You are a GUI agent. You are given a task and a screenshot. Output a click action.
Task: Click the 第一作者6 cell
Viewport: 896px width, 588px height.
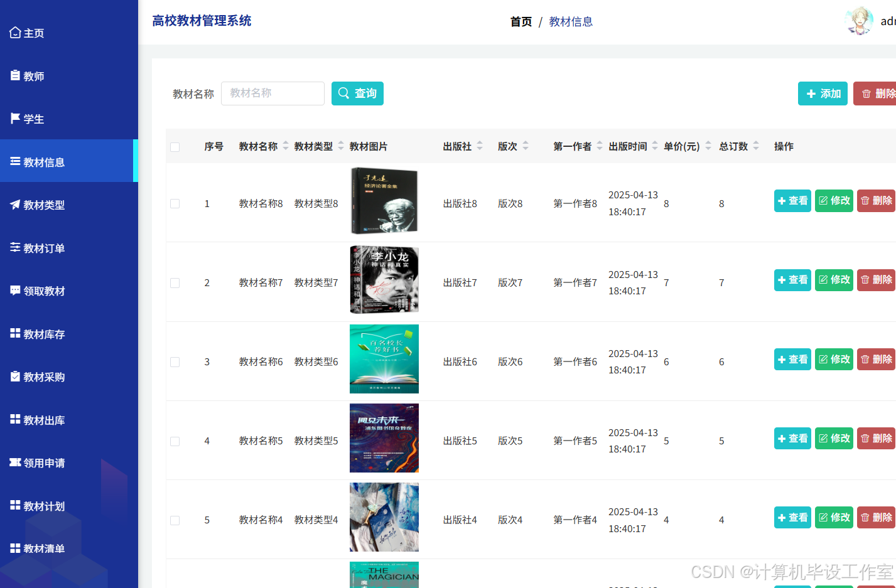(575, 362)
